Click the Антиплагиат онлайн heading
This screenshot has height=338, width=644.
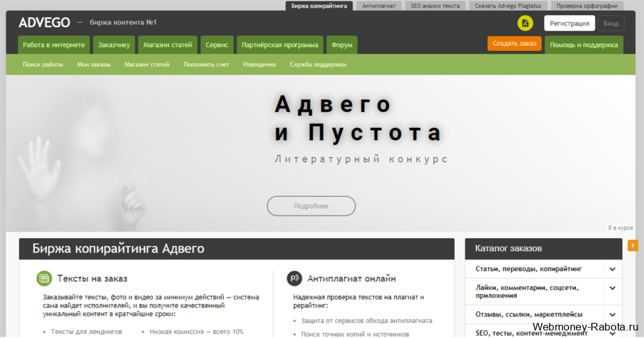[352, 278]
